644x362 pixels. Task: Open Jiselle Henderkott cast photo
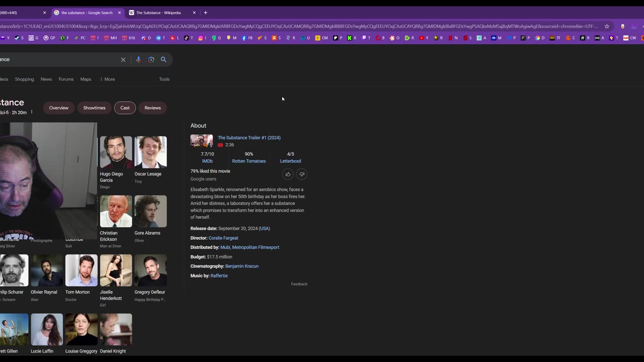tap(116, 270)
